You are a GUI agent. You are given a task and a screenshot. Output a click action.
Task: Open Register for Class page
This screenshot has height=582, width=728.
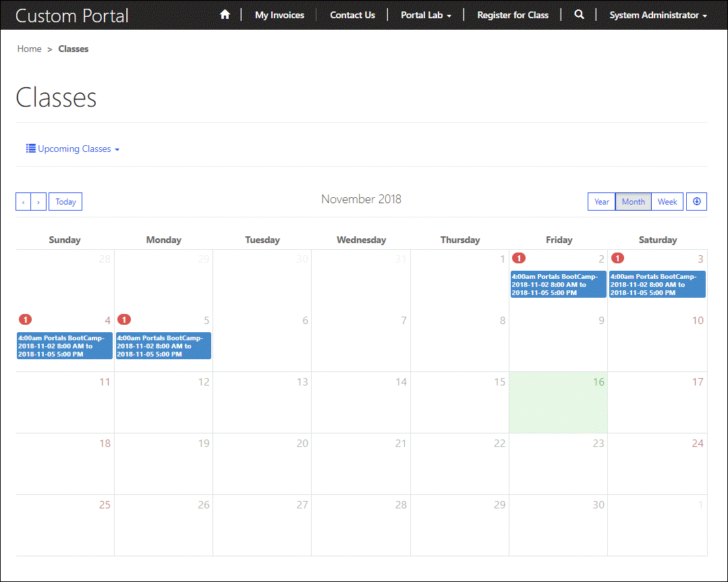click(513, 15)
